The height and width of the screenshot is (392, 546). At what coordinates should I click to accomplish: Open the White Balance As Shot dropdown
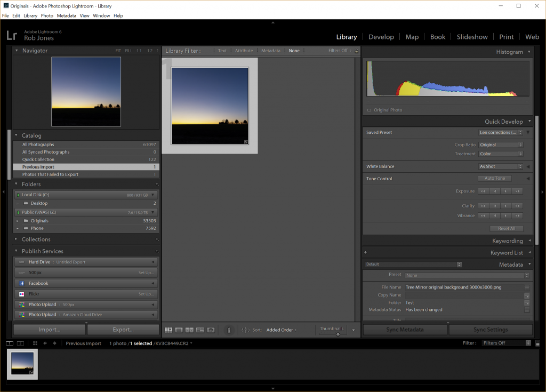(501, 166)
